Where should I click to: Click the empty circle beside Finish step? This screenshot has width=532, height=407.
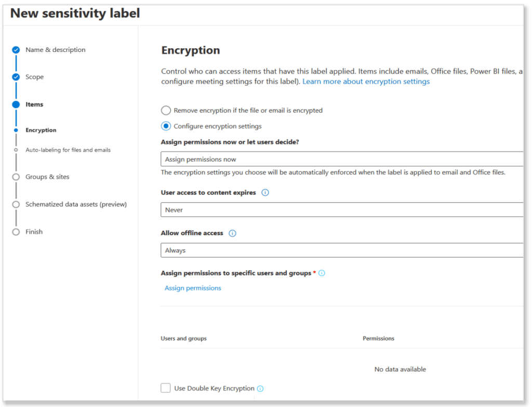(15, 232)
